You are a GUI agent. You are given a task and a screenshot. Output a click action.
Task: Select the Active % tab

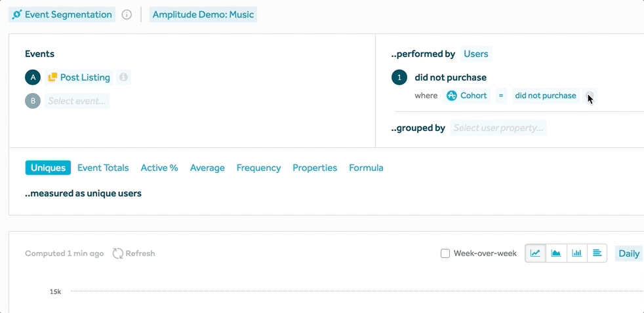(159, 168)
